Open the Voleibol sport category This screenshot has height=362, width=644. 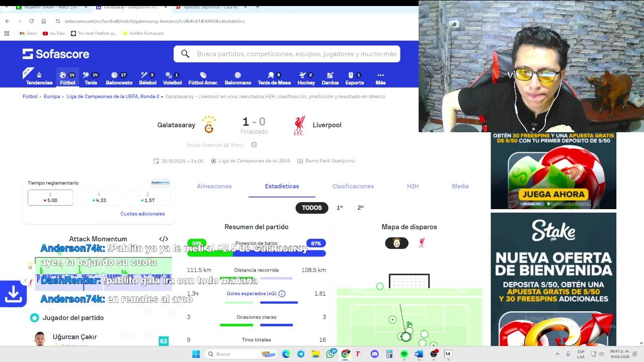click(172, 78)
